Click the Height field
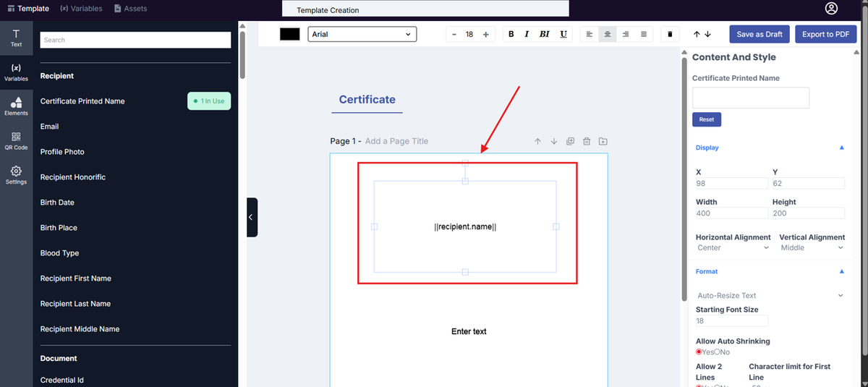868x387 pixels. pos(808,213)
